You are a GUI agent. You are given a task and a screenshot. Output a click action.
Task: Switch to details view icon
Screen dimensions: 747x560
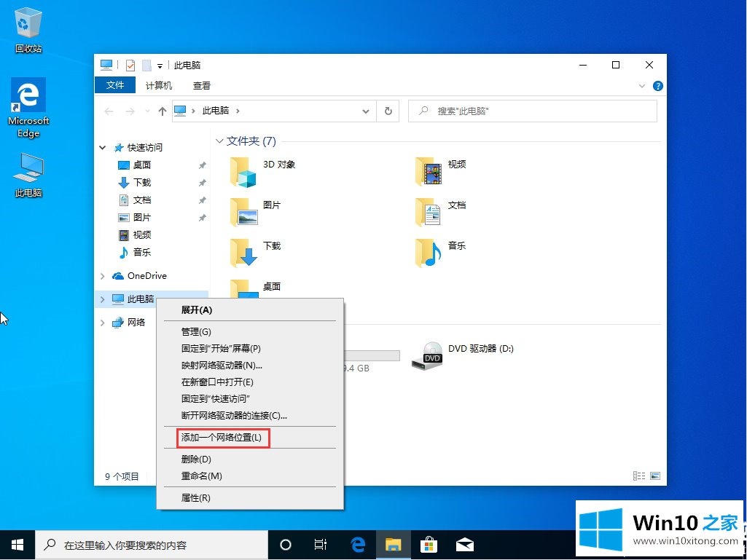pyautogui.click(x=639, y=476)
